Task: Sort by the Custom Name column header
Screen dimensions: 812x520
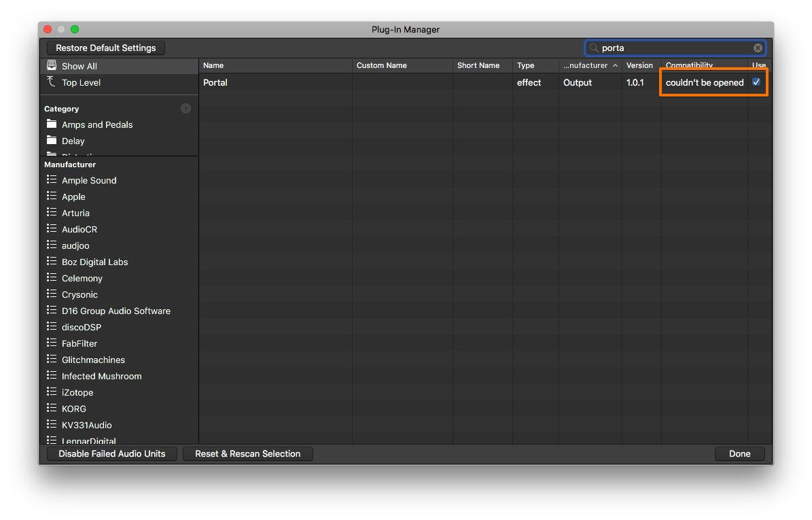Action: [x=402, y=65]
